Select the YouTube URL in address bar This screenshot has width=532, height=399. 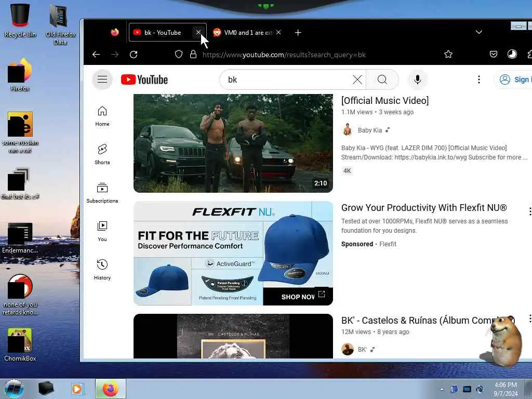(x=284, y=55)
